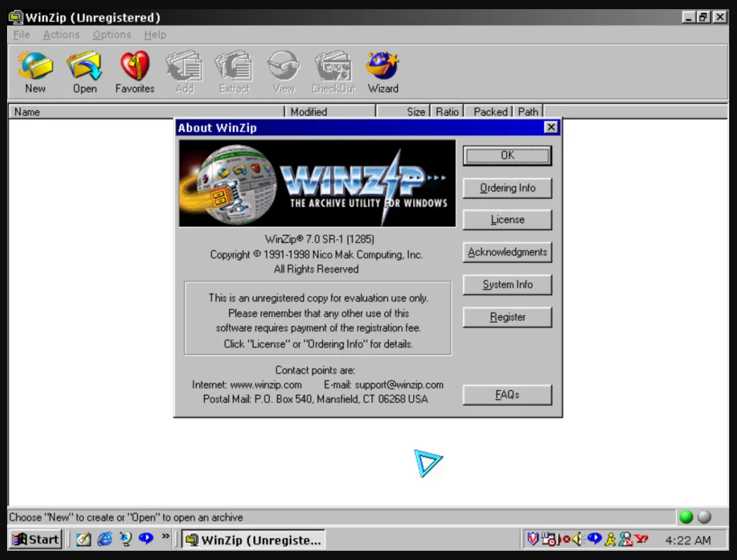
Task: Click the grayed CheckOut toolbar icon
Action: click(334, 71)
